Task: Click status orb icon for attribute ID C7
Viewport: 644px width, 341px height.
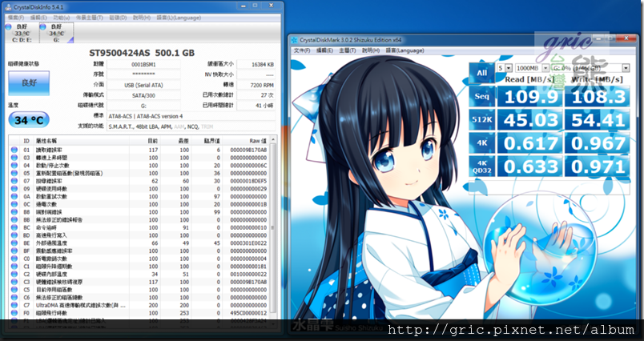Action: coord(14,305)
